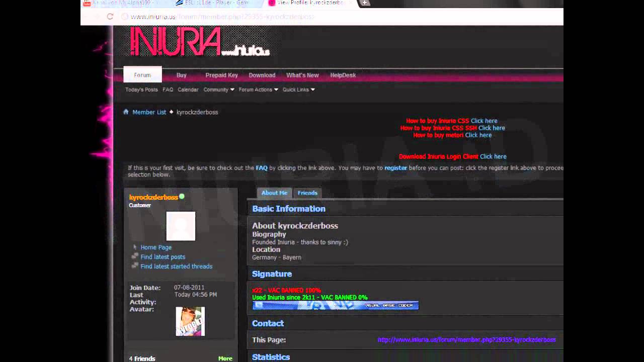This screenshot has height=362, width=644.
Task: Click the blank profile picture placeholder
Action: [181, 226]
